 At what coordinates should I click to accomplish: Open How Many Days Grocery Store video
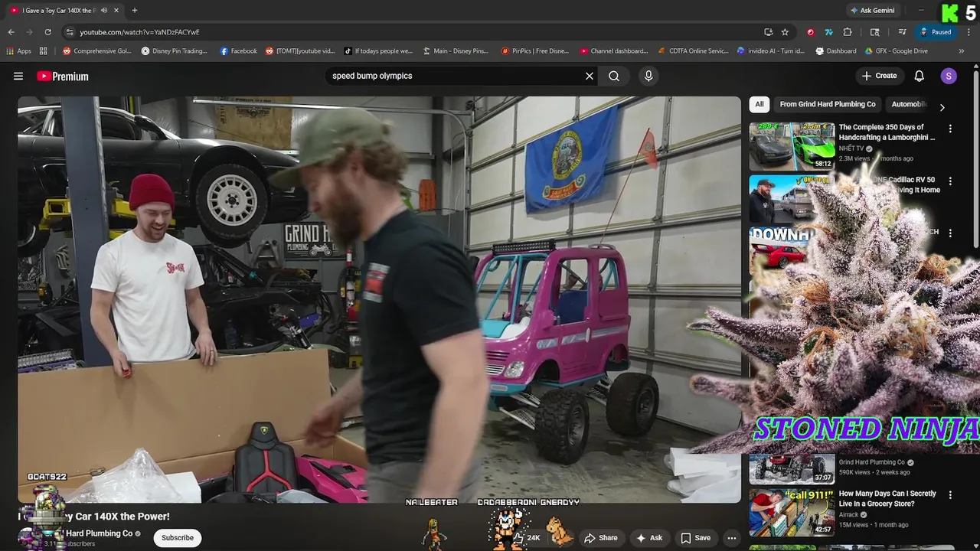pyautogui.click(x=887, y=499)
